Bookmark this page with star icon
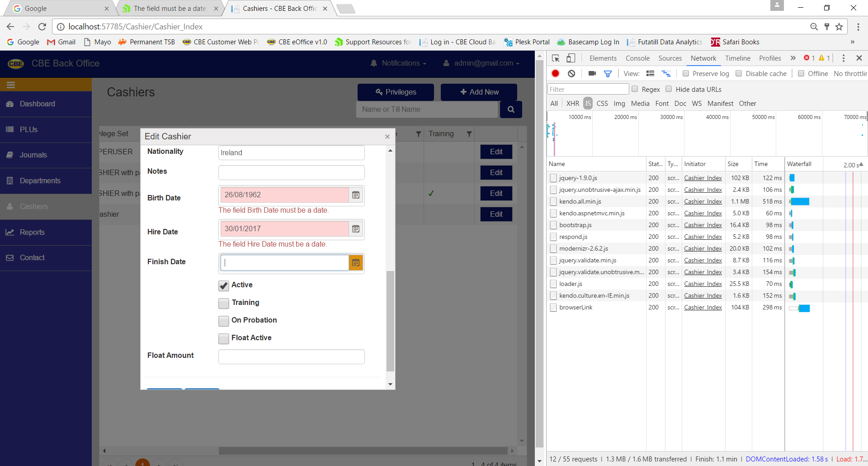 (839, 27)
